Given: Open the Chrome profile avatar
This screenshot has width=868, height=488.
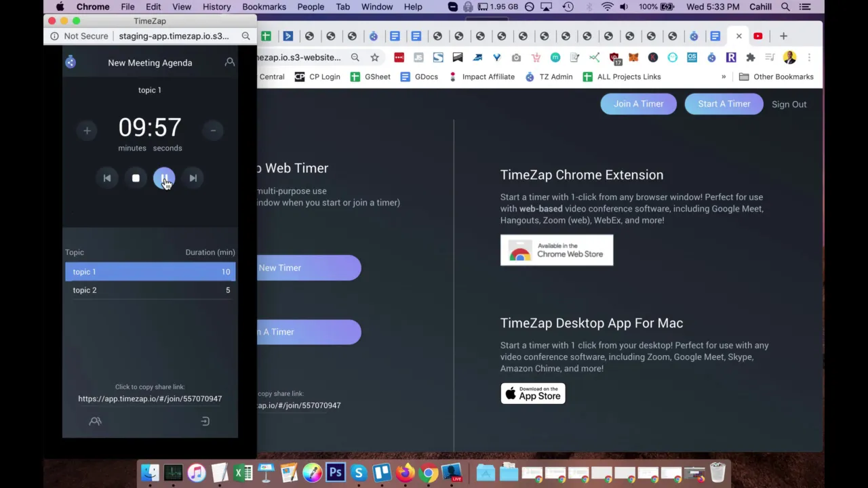Looking at the screenshot, I should point(789,58).
